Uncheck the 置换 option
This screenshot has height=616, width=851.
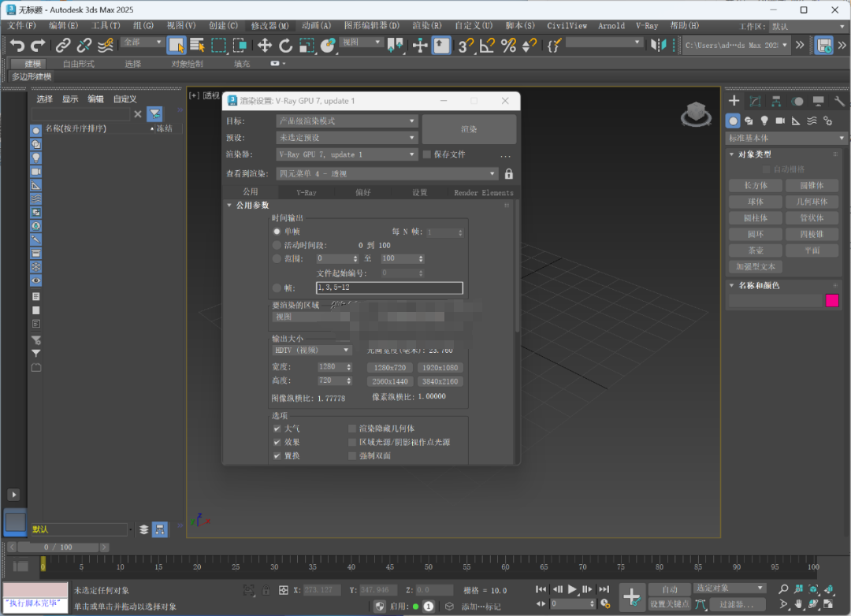click(x=277, y=456)
